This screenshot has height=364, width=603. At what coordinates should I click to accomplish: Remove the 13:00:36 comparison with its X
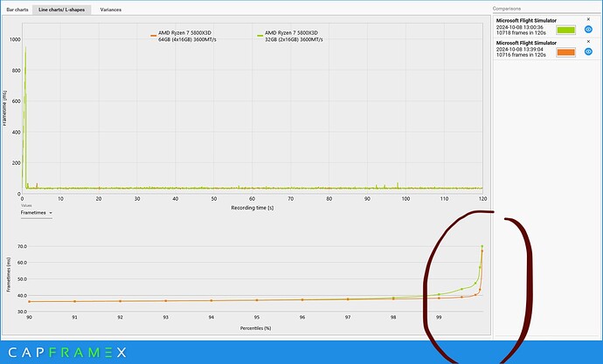pos(588,19)
